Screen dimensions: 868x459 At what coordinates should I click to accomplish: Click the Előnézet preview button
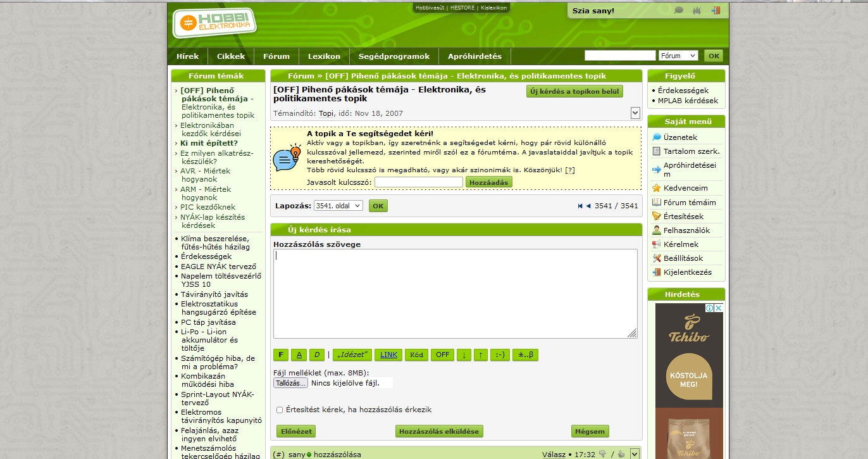click(296, 431)
